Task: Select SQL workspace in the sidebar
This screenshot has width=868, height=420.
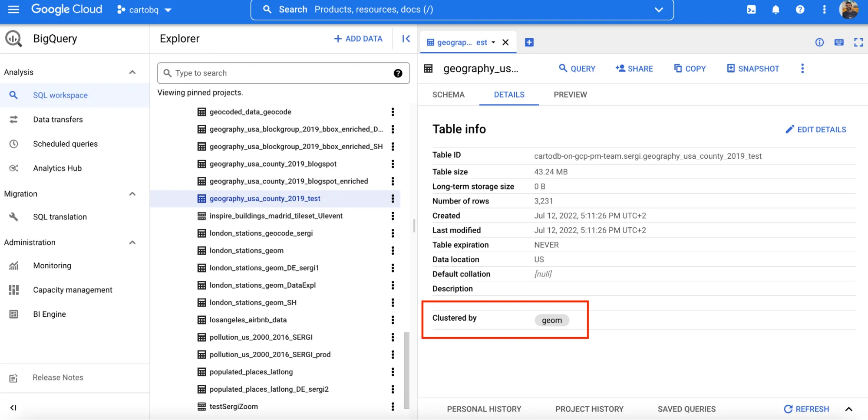Action: point(60,95)
